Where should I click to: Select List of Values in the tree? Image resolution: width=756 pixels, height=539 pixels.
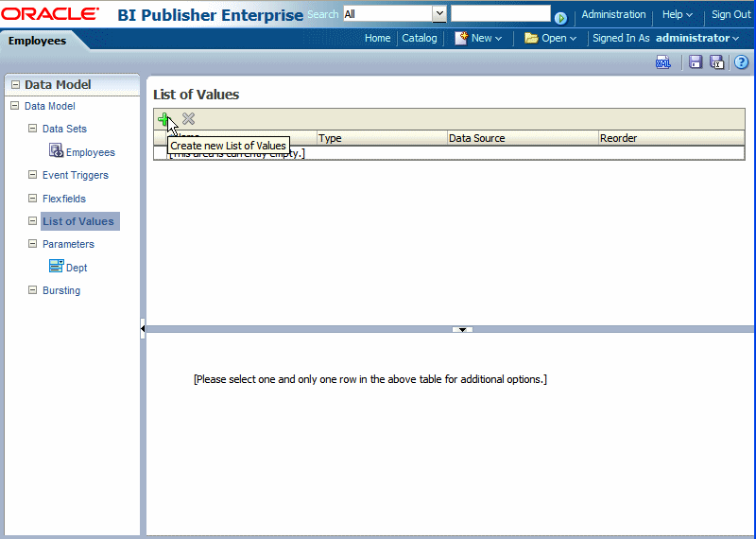(x=78, y=221)
